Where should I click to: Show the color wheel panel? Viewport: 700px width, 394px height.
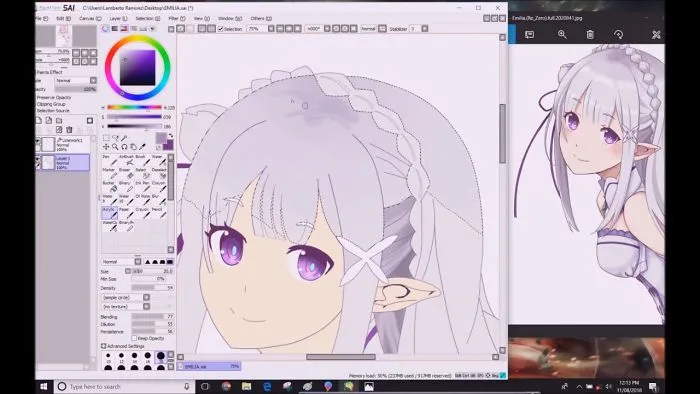[x=105, y=29]
